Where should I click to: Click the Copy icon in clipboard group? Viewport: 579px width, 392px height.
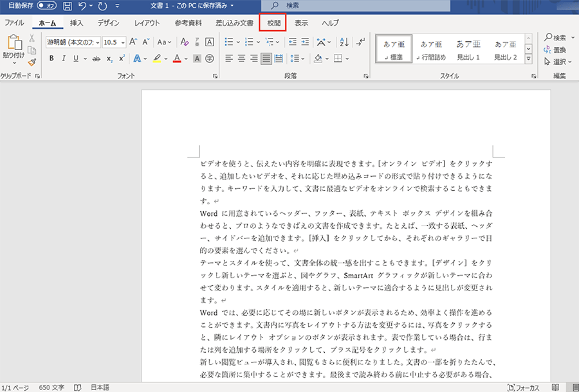[x=32, y=50]
